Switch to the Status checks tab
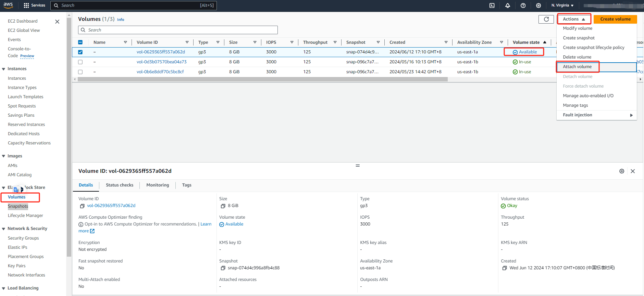Image resolution: width=644 pixels, height=296 pixels. [120, 185]
